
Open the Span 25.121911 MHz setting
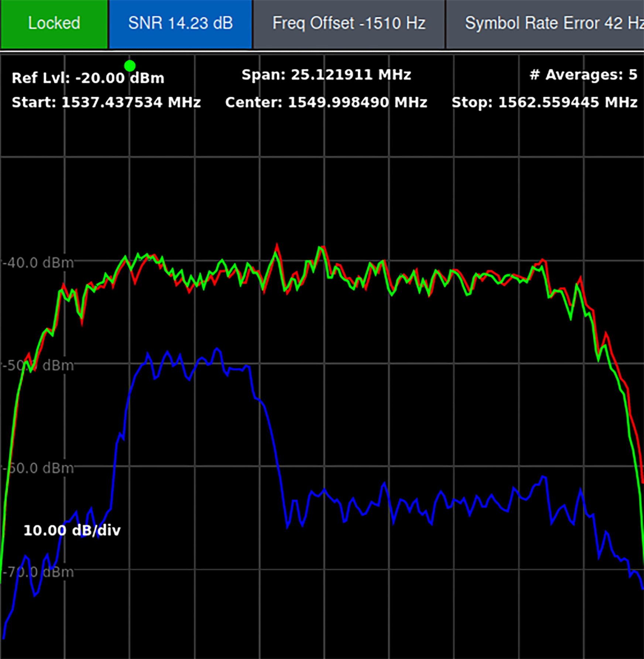coord(326,75)
